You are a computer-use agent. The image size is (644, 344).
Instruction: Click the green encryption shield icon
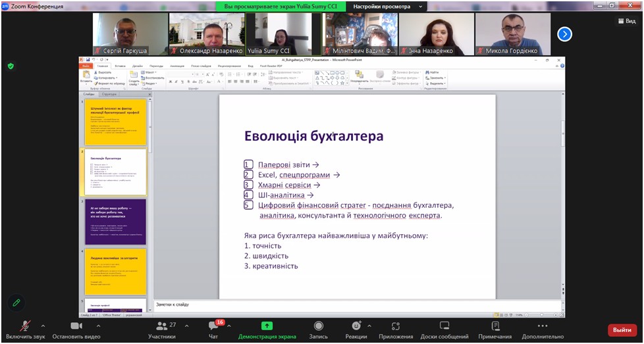[x=11, y=66]
